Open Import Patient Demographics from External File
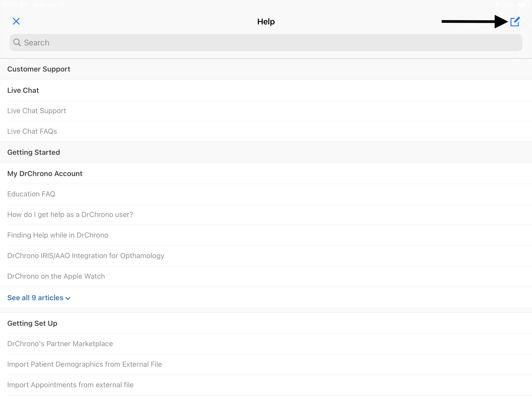The width and height of the screenshot is (532, 399). (x=266, y=364)
